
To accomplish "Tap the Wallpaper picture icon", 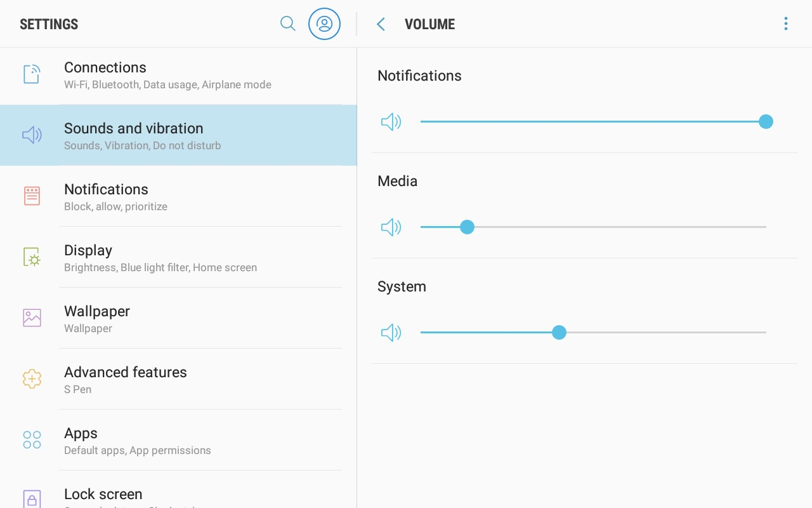I will pos(32,317).
